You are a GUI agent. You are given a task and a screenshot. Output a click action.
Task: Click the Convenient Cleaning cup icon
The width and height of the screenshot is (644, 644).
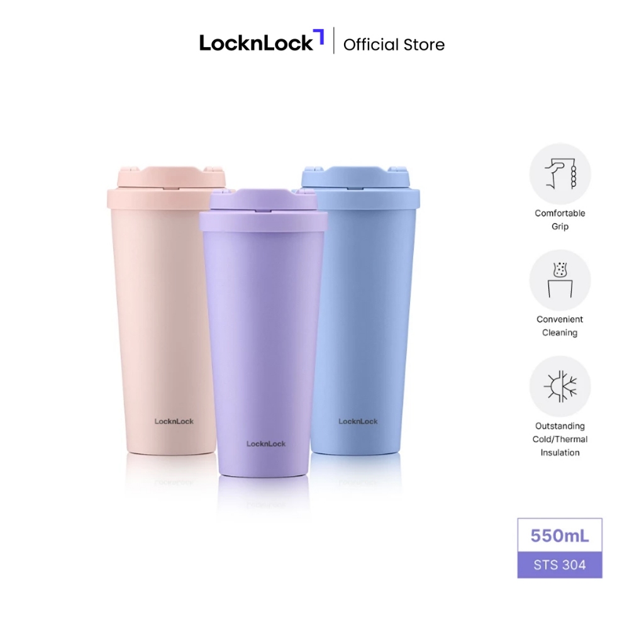pyautogui.click(x=560, y=280)
